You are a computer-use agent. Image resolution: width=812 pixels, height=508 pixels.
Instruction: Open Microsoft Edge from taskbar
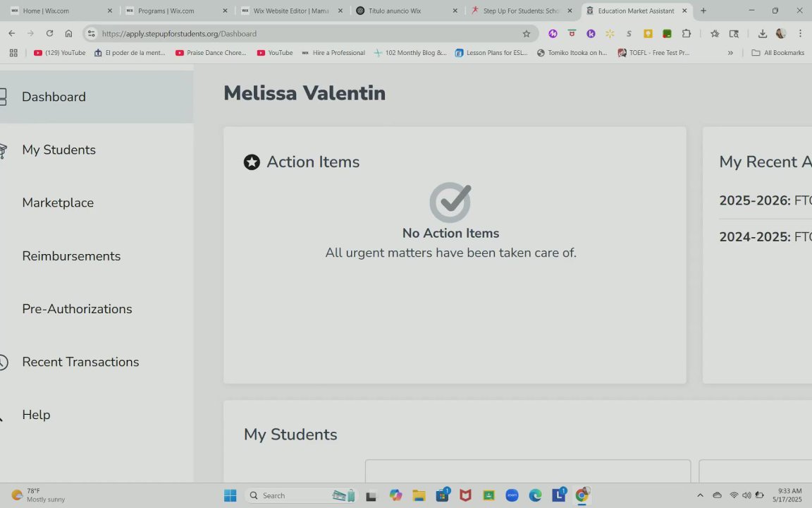point(535,495)
